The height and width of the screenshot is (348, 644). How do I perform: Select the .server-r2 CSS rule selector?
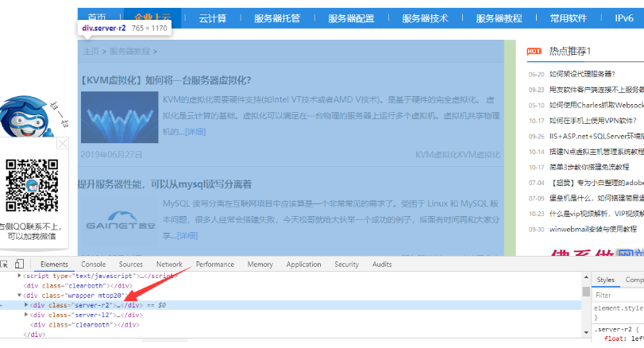click(614, 330)
